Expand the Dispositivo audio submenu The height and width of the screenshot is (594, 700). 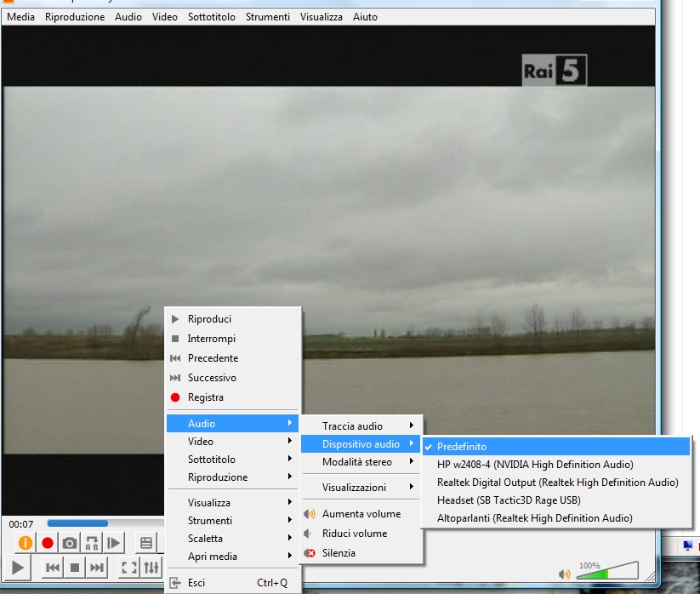[361, 444]
